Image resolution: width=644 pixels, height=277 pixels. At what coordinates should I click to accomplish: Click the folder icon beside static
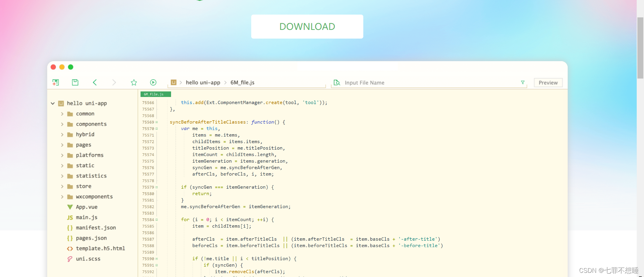point(70,166)
